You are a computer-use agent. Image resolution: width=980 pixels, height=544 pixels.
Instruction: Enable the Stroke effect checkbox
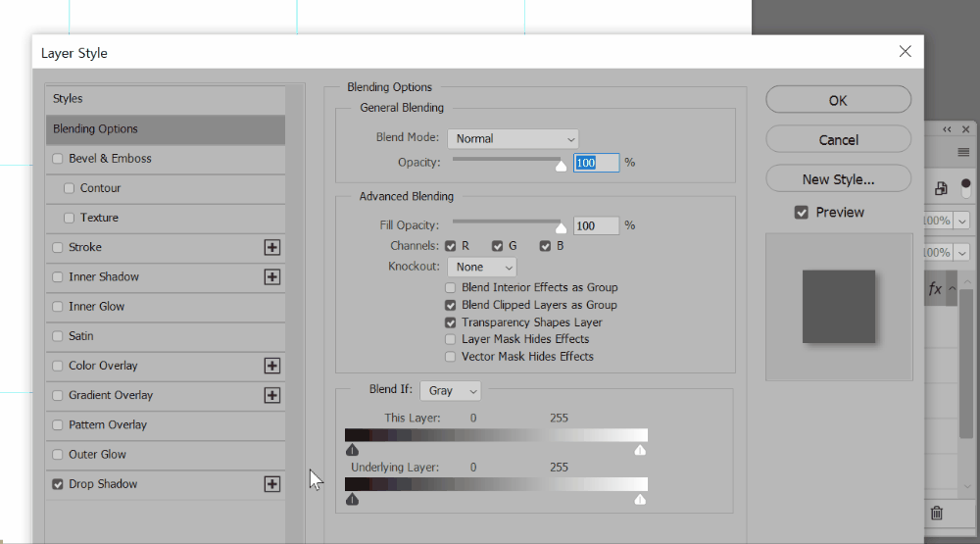58,248
